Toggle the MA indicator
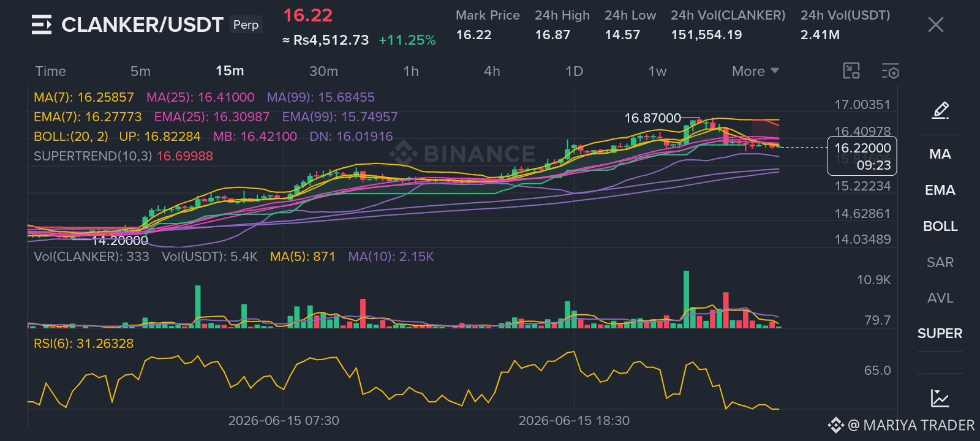980x441 pixels. (x=940, y=154)
